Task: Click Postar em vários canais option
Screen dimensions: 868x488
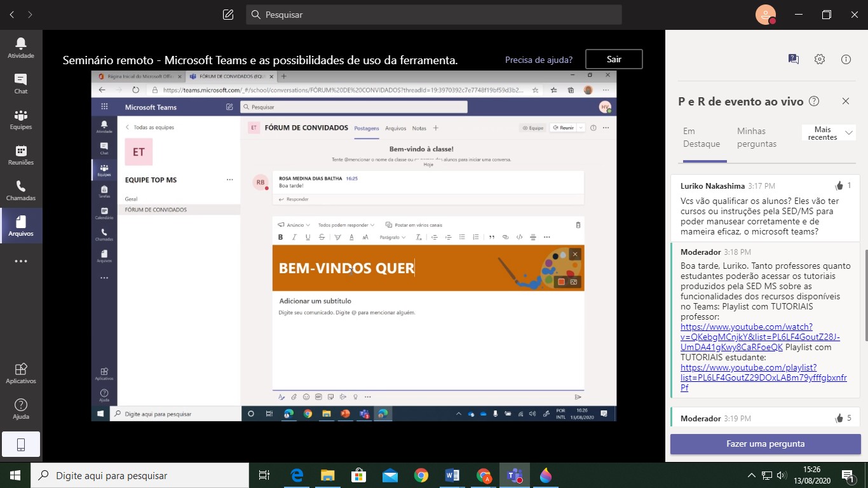Action: (x=414, y=225)
